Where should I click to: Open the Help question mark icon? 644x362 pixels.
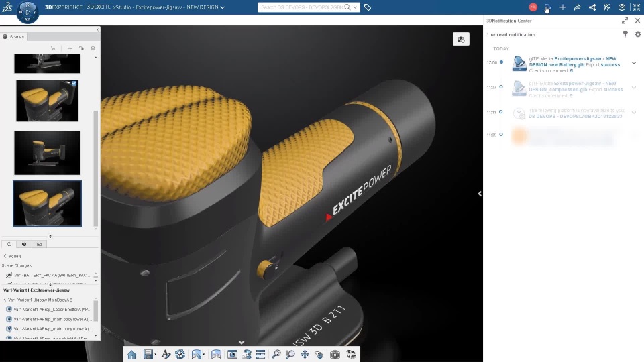click(622, 7)
